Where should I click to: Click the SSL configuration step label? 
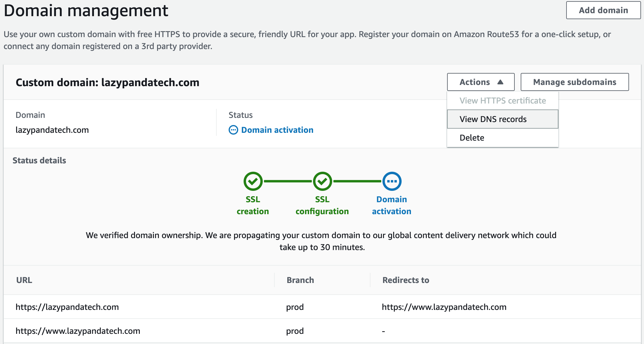322,205
